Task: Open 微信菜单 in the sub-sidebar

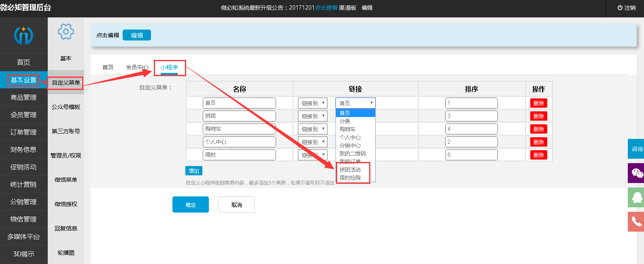Action: (66, 180)
